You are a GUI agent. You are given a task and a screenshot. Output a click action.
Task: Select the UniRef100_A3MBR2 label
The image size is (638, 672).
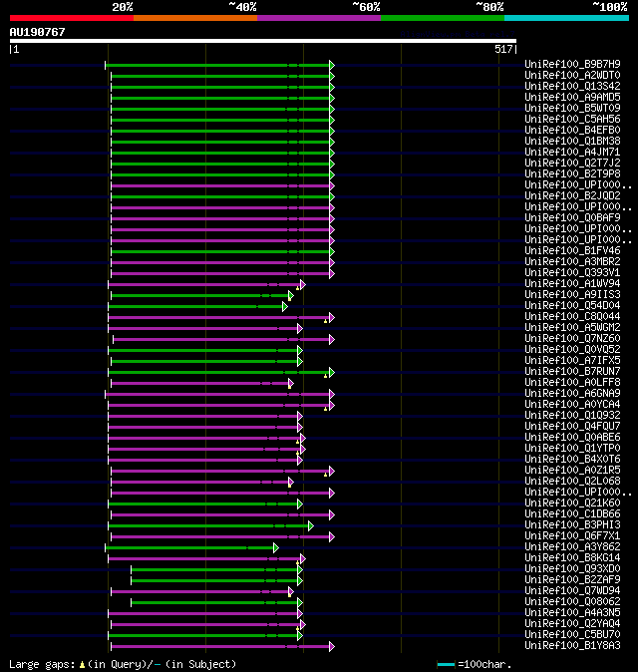[x=572, y=262]
